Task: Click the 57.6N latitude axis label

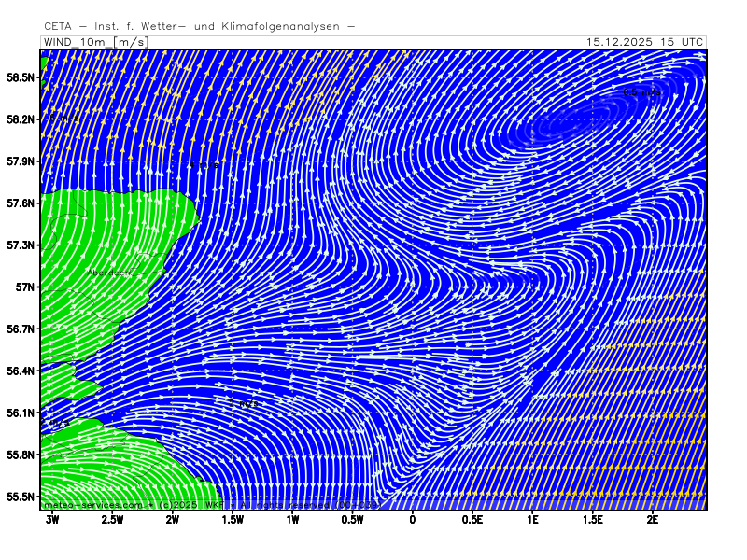Action: coord(20,203)
